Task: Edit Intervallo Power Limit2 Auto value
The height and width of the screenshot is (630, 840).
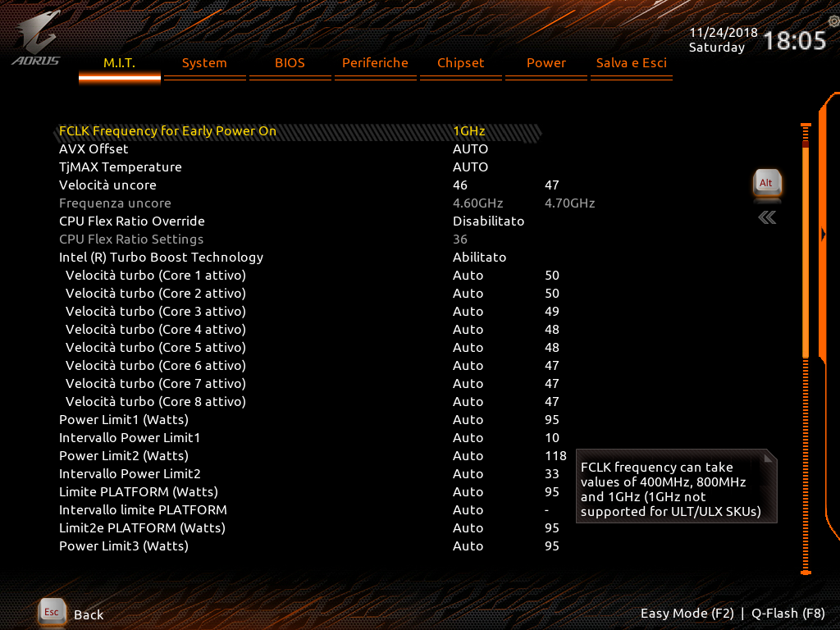Action: 468,473
